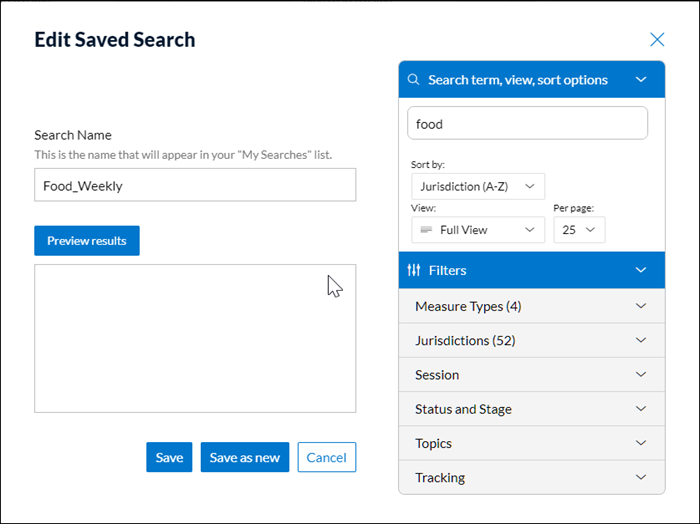Click the magnifier icon in search options header
This screenshot has width=700, height=524.
(414, 80)
